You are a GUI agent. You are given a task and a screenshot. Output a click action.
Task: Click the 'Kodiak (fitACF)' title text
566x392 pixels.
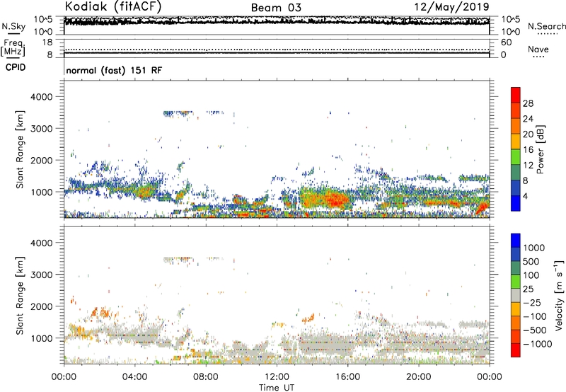pos(113,6)
